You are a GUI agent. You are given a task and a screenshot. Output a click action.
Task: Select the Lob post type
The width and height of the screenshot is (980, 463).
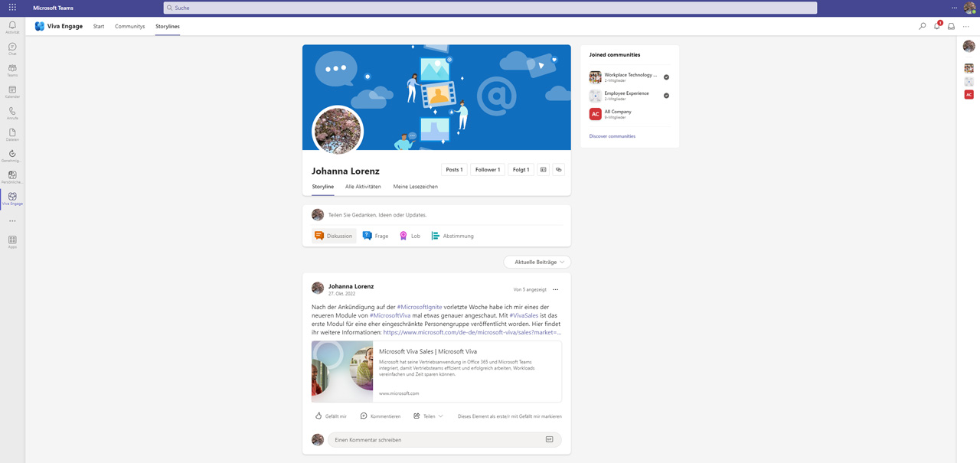(x=410, y=236)
